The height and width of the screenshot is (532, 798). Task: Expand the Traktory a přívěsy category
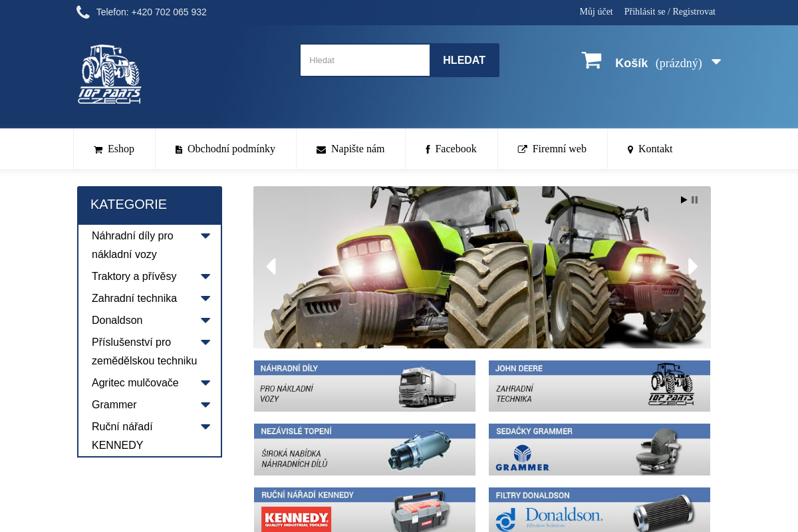pyautogui.click(x=205, y=276)
